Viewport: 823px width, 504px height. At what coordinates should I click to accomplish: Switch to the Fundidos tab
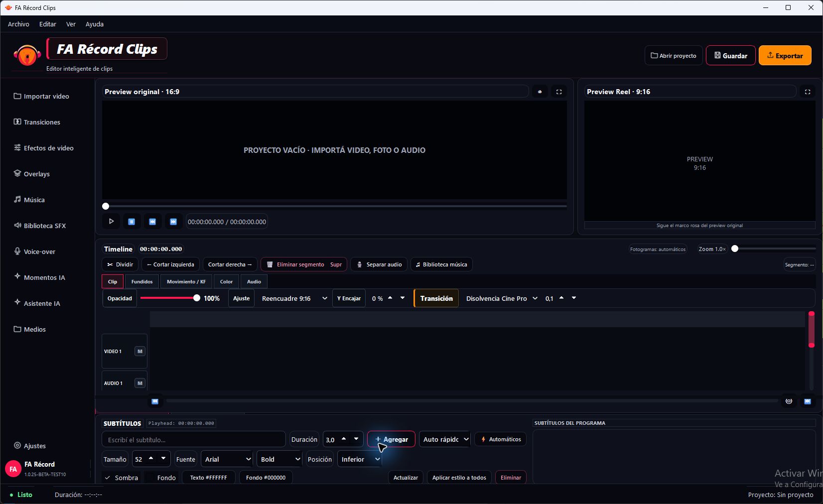(142, 281)
